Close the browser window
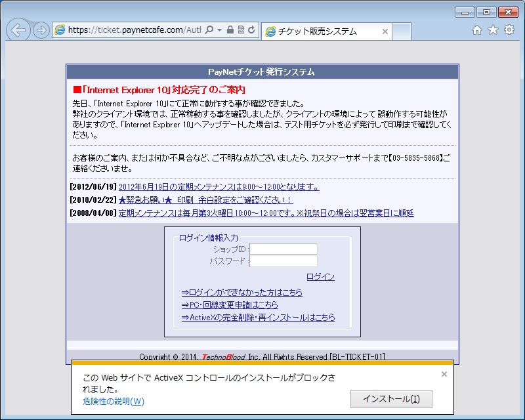The image size is (525, 420). (508, 12)
